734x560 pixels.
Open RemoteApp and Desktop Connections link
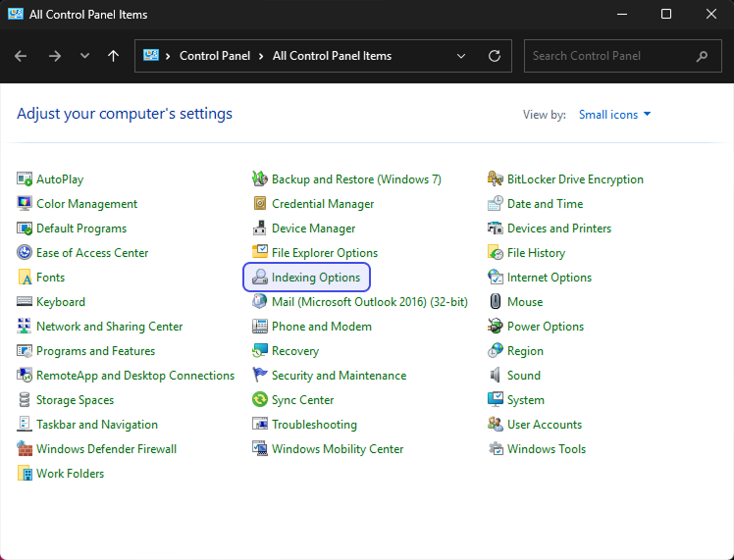click(x=135, y=376)
